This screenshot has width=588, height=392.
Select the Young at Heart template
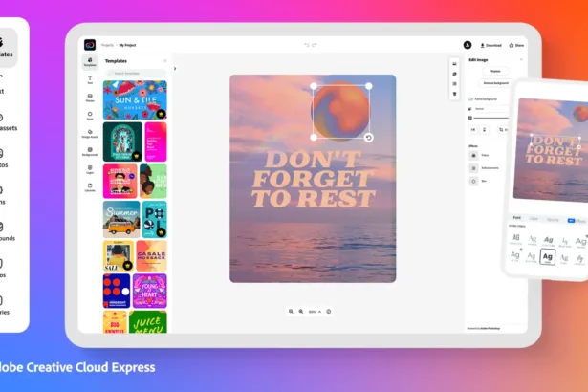click(149, 291)
